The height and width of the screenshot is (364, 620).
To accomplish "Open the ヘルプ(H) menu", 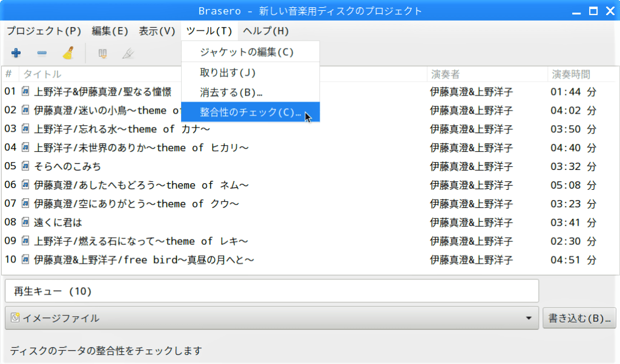I will 266,31.
